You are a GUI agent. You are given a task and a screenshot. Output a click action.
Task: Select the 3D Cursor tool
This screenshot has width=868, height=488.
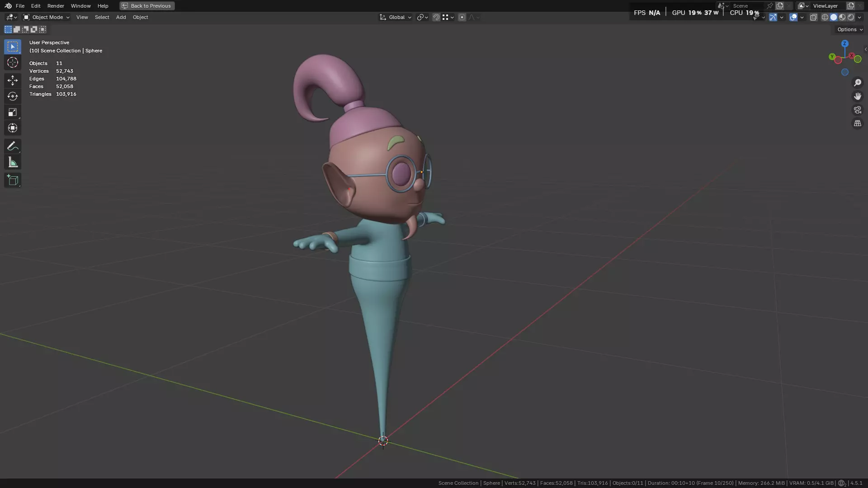point(13,62)
